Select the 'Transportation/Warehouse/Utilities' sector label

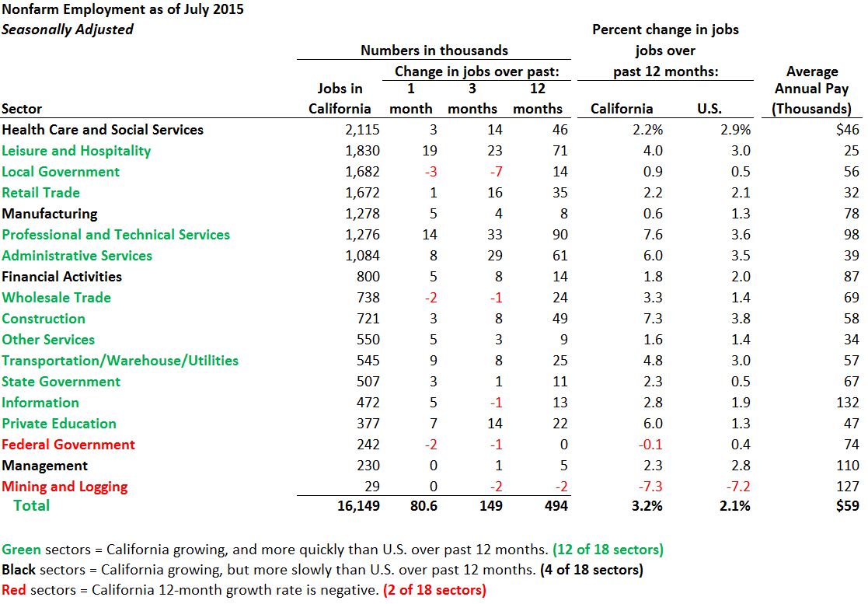tap(120, 361)
